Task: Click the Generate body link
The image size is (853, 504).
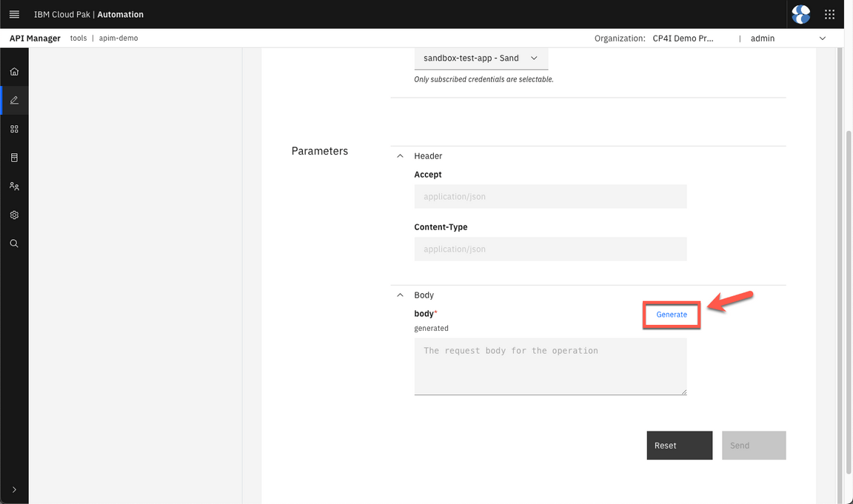Action: click(x=672, y=315)
